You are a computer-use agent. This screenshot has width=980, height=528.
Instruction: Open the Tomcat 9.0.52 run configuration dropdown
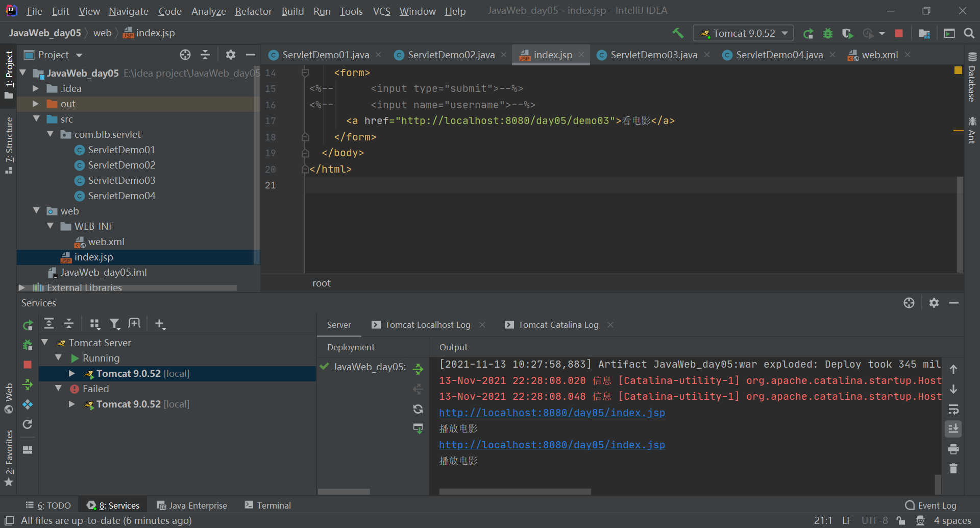[x=744, y=33]
